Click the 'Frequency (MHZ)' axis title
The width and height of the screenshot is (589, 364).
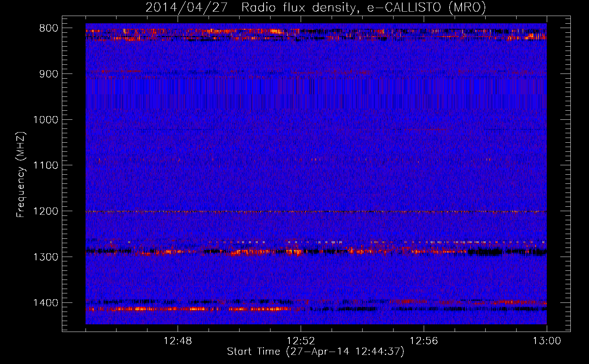[x=21, y=175]
